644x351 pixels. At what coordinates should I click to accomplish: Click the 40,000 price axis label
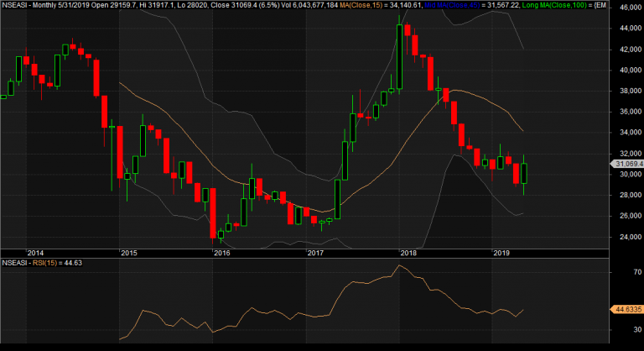coord(631,70)
